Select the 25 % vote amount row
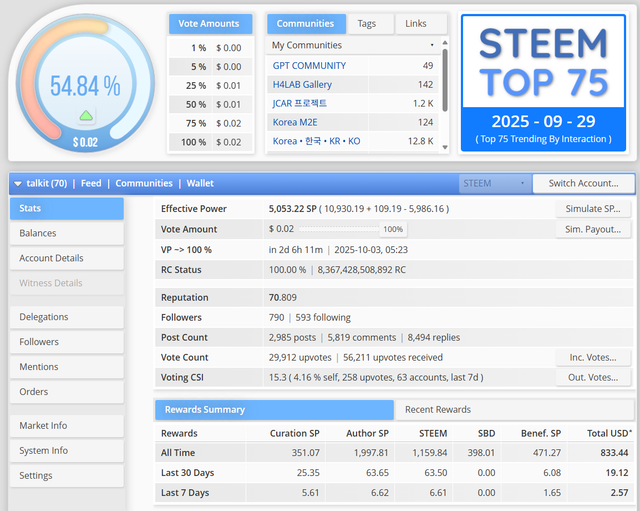640x511 pixels. 211,86
